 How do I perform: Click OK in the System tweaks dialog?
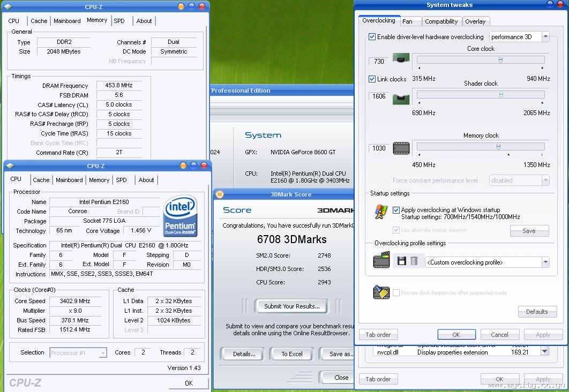tap(456, 335)
